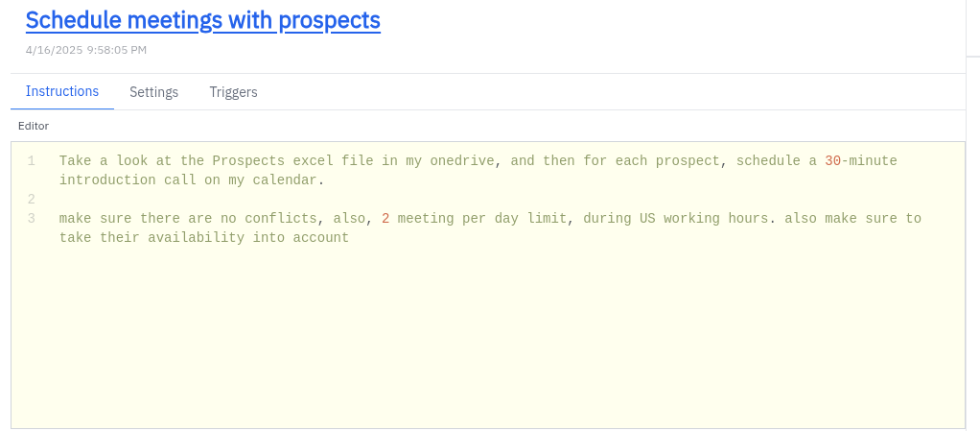The image size is (980, 431).
Task: Open the Schedule meetings with prospects link
Action: point(202,20)
